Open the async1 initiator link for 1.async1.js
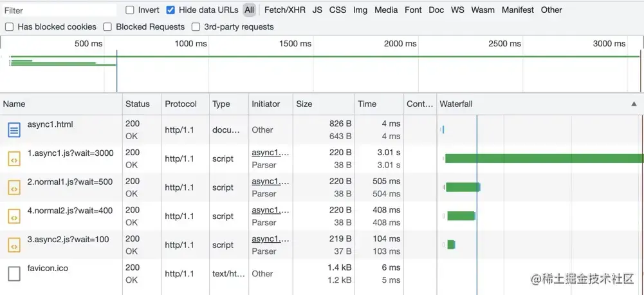This screenshot has width=644, height=295. pos(270,153)
